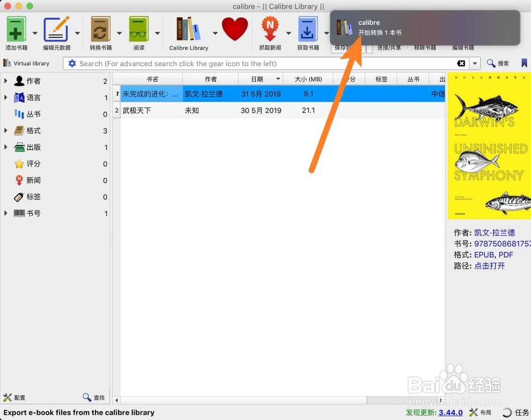Viewport: 531px width, 420px height.
Task: Click the update version link 3.44.0
Action: (450, 413)
